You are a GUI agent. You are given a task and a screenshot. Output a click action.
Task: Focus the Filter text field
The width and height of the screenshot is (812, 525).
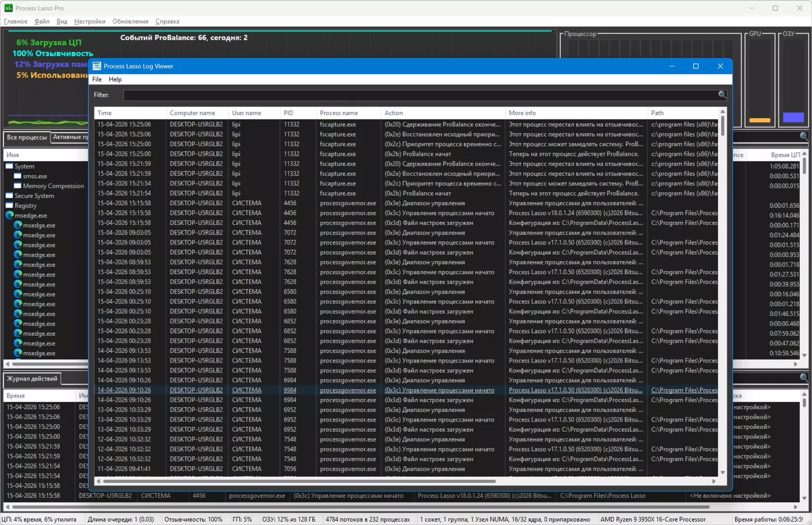tap(419, 95)
